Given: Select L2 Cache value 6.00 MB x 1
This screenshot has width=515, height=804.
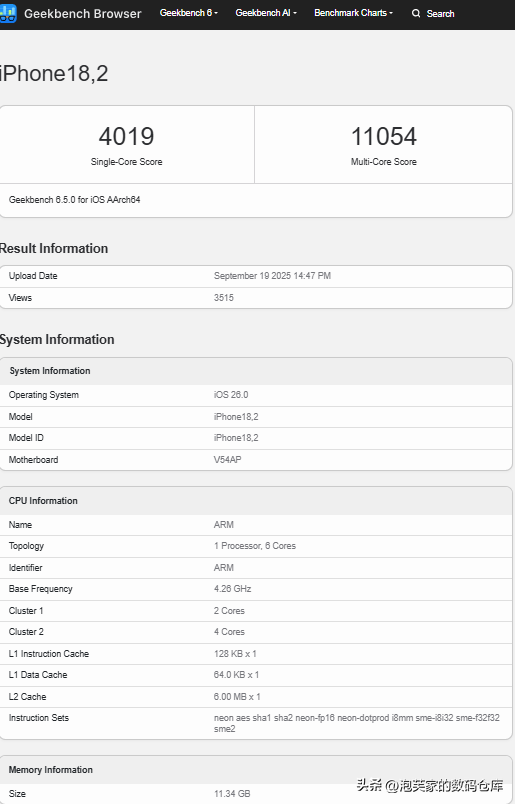Looking at the screenshot, I should (237, 697).
